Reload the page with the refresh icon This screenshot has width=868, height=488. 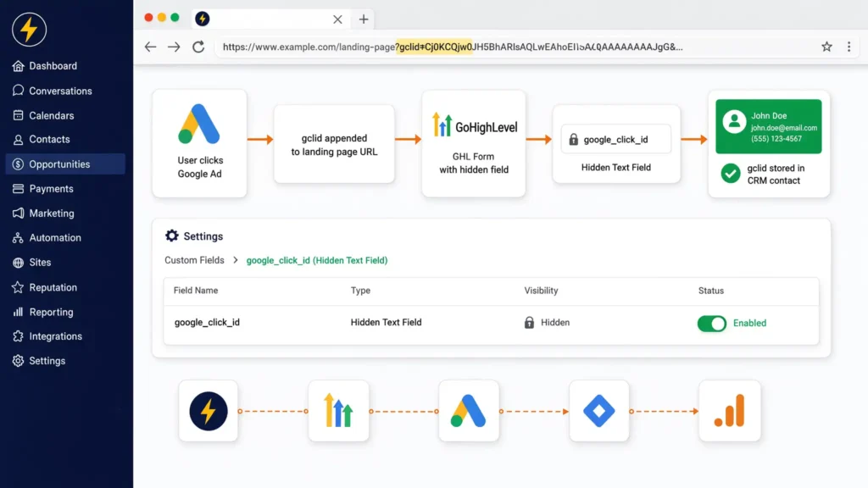point(198,47)
